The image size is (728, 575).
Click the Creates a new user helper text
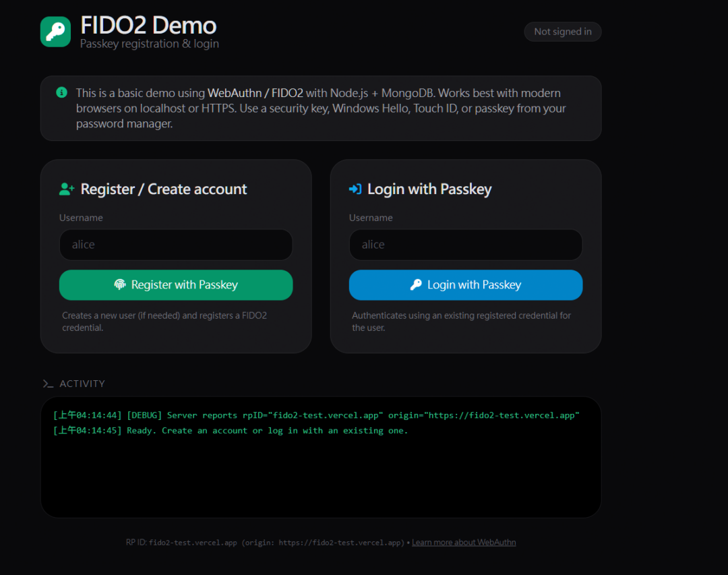(165, 322)
